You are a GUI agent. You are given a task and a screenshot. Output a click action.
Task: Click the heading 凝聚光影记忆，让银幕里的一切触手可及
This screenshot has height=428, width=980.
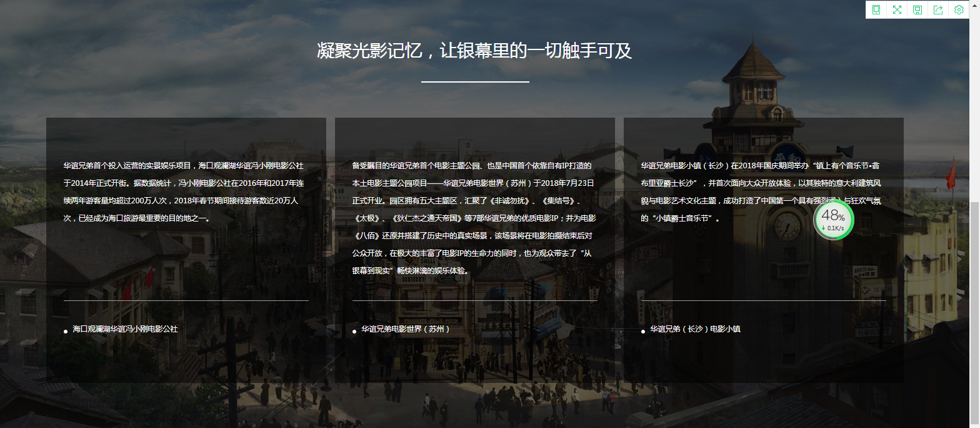tap(474, 51)
